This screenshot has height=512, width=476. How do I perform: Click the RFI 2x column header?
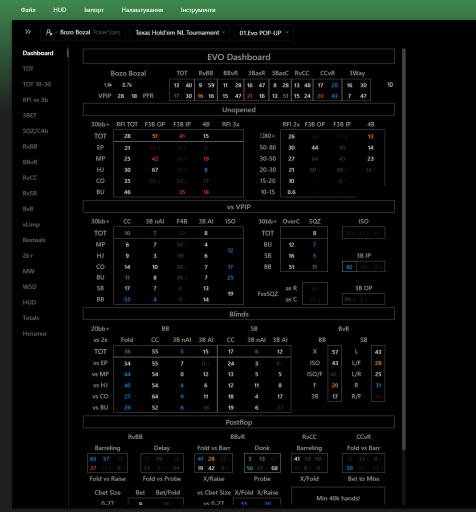coord(291,124)
